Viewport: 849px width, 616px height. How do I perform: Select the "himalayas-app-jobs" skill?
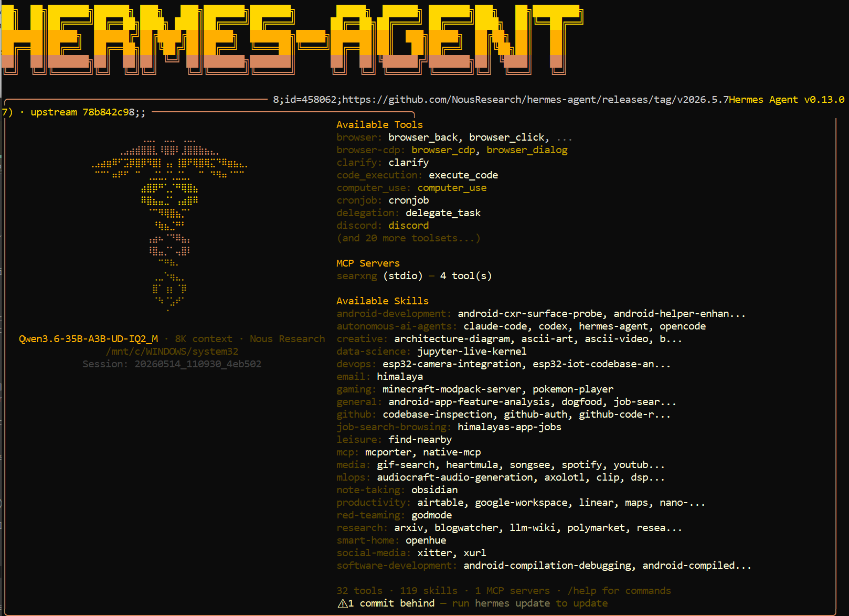(x=510, y=427)
